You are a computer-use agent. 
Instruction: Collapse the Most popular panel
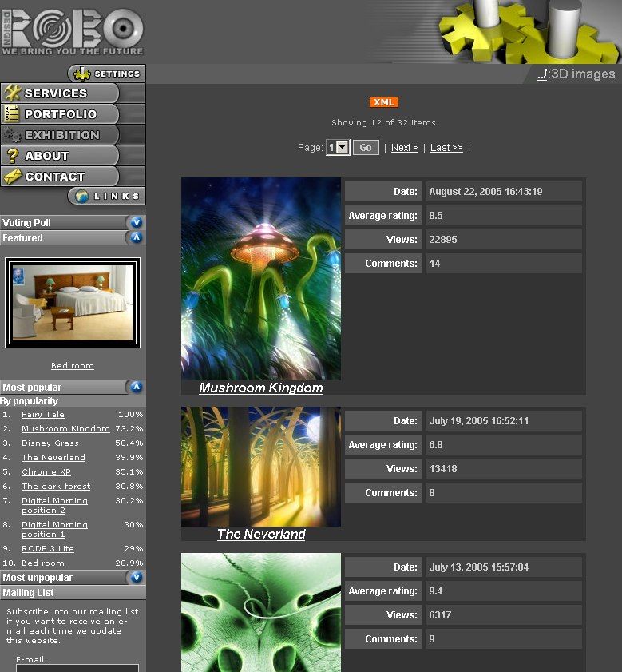tap(136, 387)
